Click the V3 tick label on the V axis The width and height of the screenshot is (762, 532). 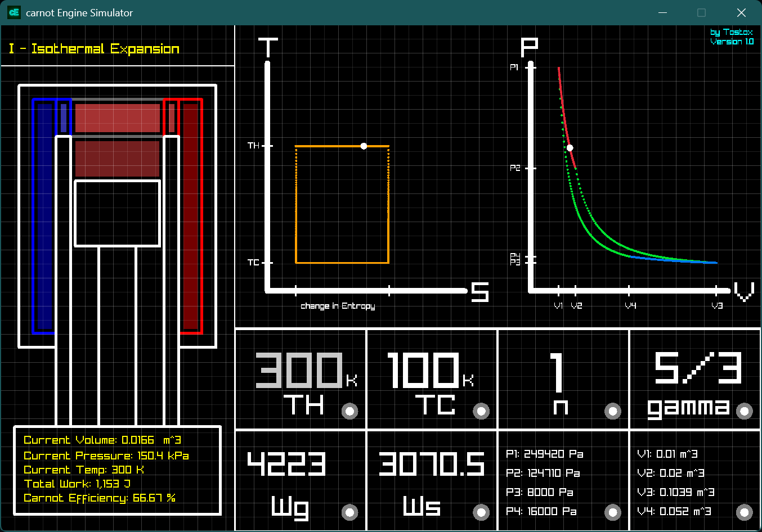click(x=718, y=306)
